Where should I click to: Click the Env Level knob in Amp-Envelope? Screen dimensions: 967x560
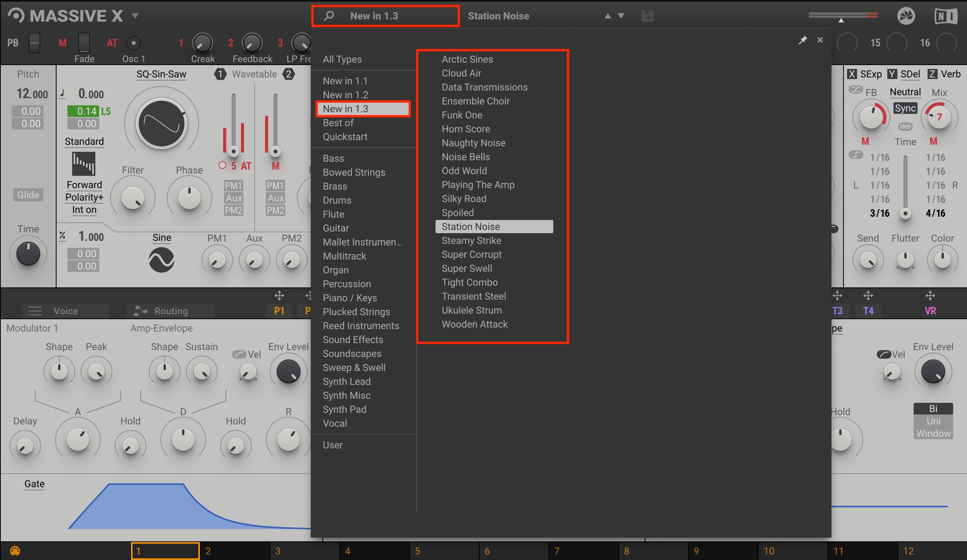pyautogui.click(x=289, y=371)
